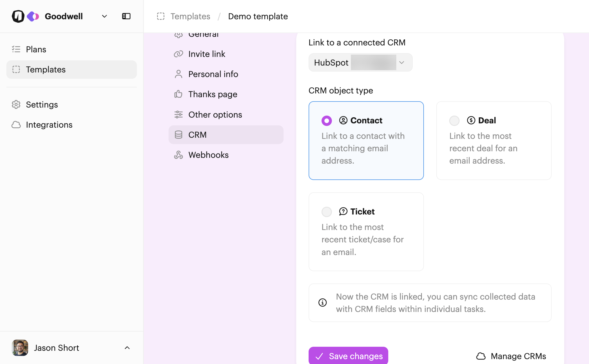The image size is (589, 364).
Task: Click the Settings gear icon in sidebar
Action: pyautogui.click(x=16, y=105)
